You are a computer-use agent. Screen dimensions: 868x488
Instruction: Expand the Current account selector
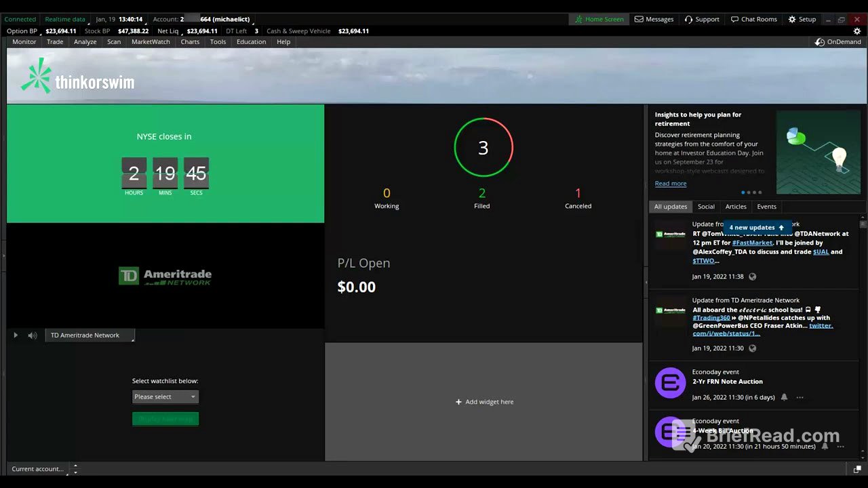(x=75, y=468)
